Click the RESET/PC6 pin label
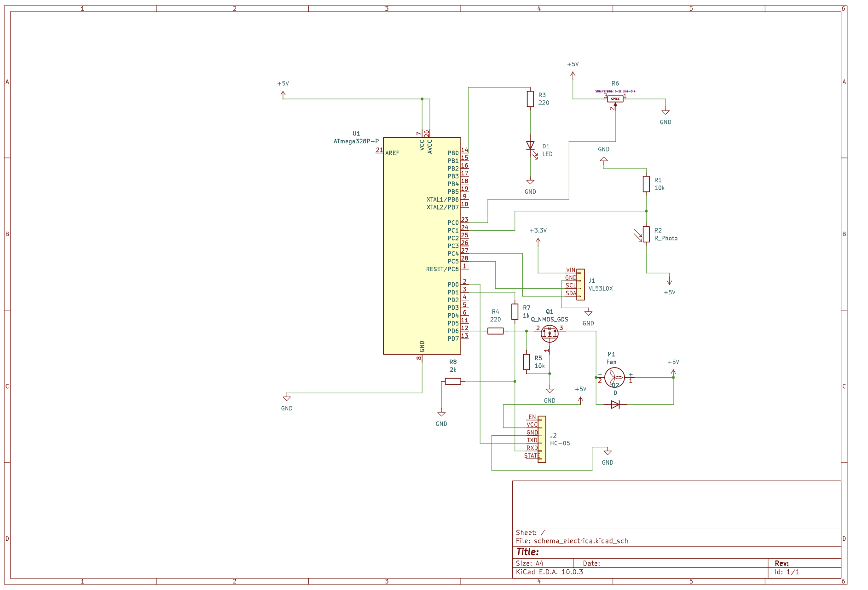 (443, 269)
